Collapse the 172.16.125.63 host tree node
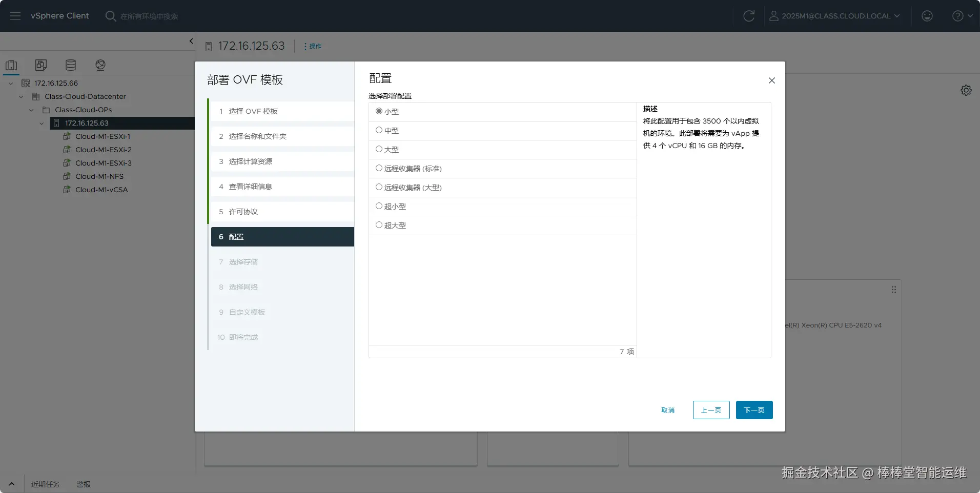 tap(42, 123)
